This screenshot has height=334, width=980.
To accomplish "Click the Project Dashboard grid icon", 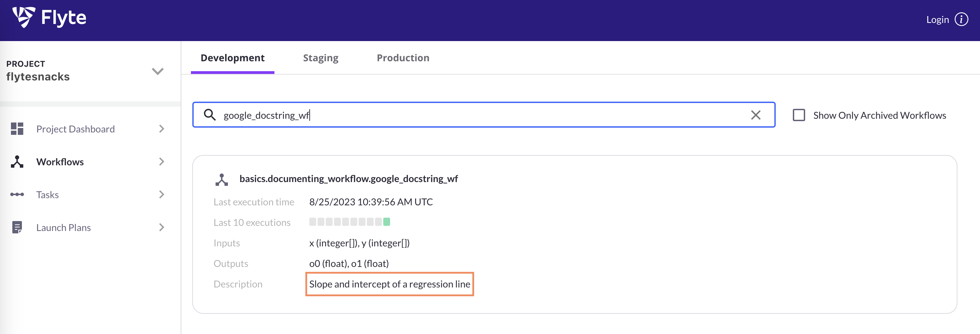I will [17, 129].
